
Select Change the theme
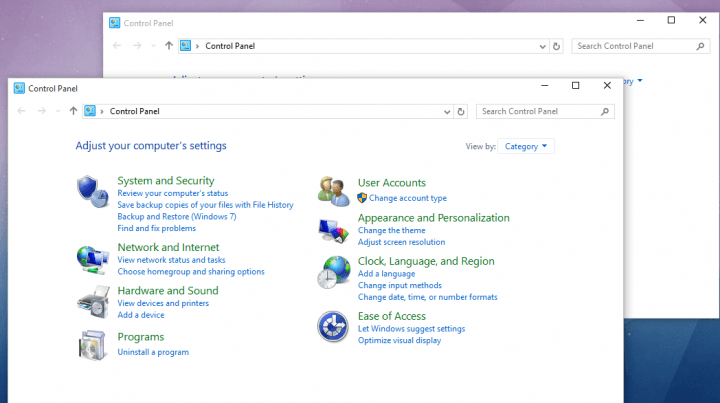392,230
